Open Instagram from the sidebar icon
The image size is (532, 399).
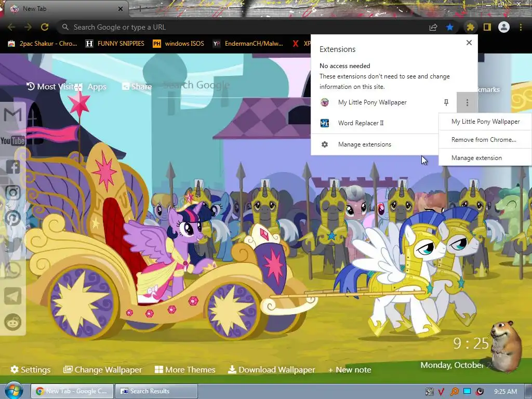[x=12, y=192]
